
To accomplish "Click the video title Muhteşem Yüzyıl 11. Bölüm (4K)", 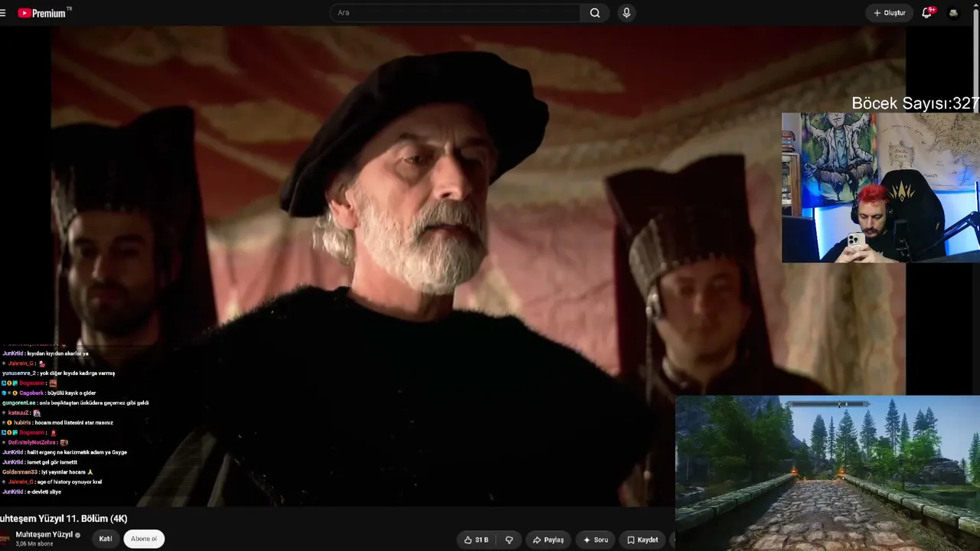I will [x=64, y=519].
